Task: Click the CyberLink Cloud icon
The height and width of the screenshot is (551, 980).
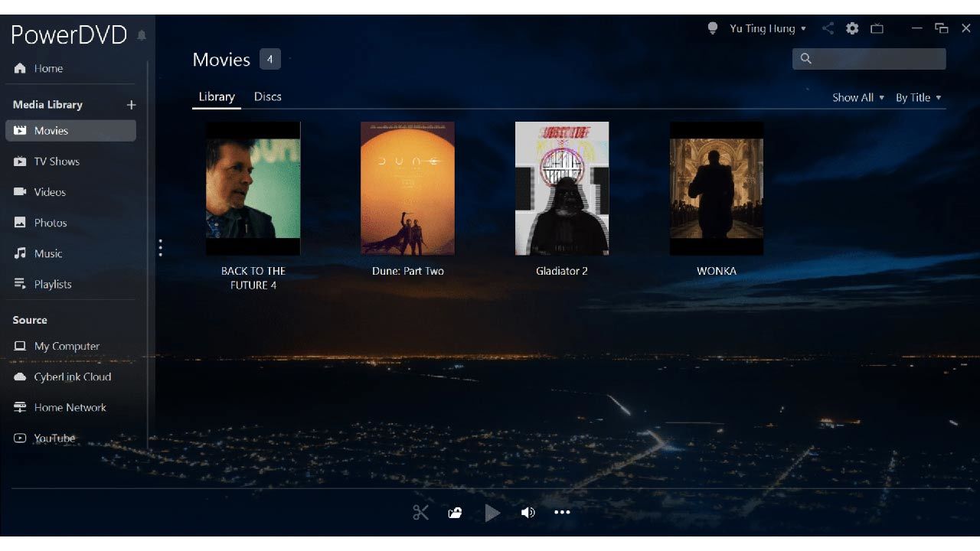Action: (x=20, y=377)
